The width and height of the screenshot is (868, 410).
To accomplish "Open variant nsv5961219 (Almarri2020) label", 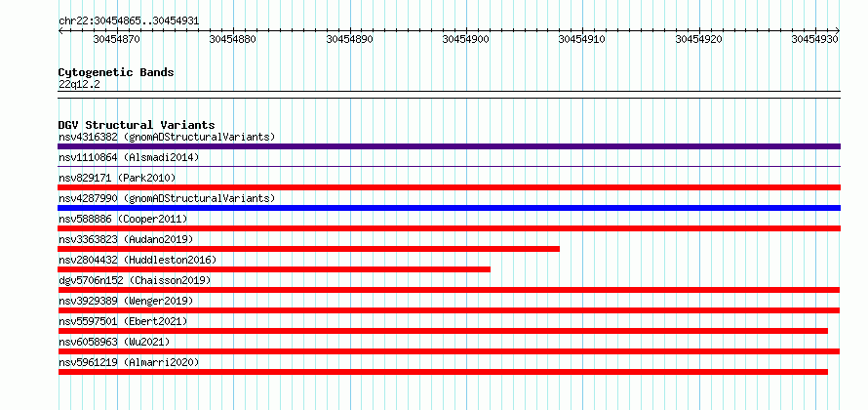I will [x=129, y=362].
